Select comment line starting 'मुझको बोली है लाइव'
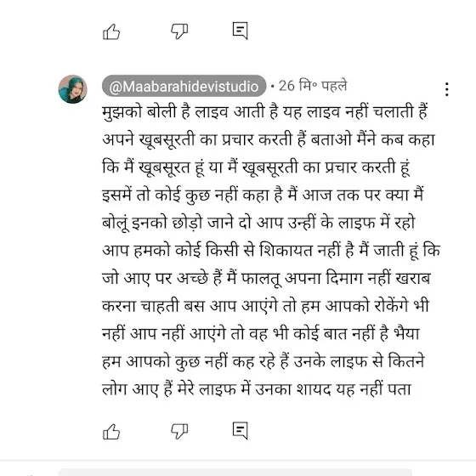This screenshot has width=476, height=476. (x=265, y=111)
